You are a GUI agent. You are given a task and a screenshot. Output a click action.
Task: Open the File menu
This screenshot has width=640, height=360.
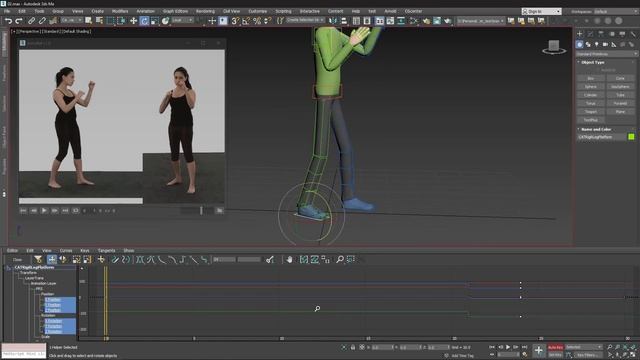pos(7,11)
